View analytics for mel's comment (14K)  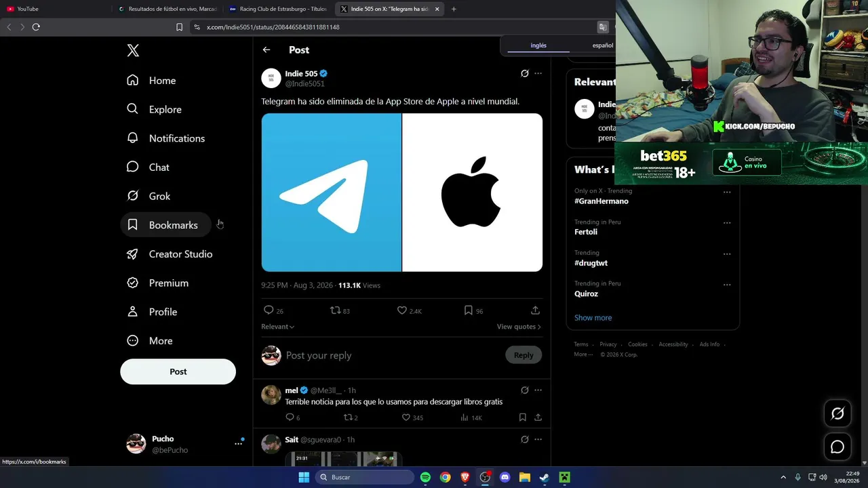tap(465, 418)
